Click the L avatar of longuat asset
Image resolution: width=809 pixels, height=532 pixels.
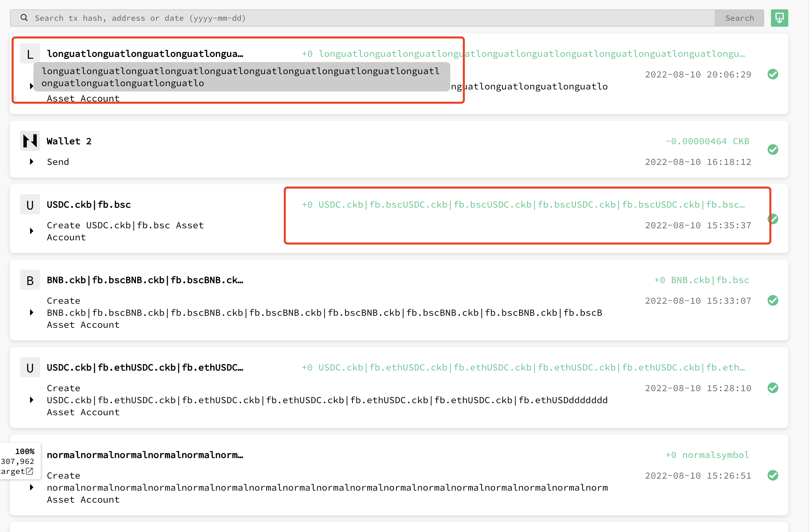(x=30, y=54)
